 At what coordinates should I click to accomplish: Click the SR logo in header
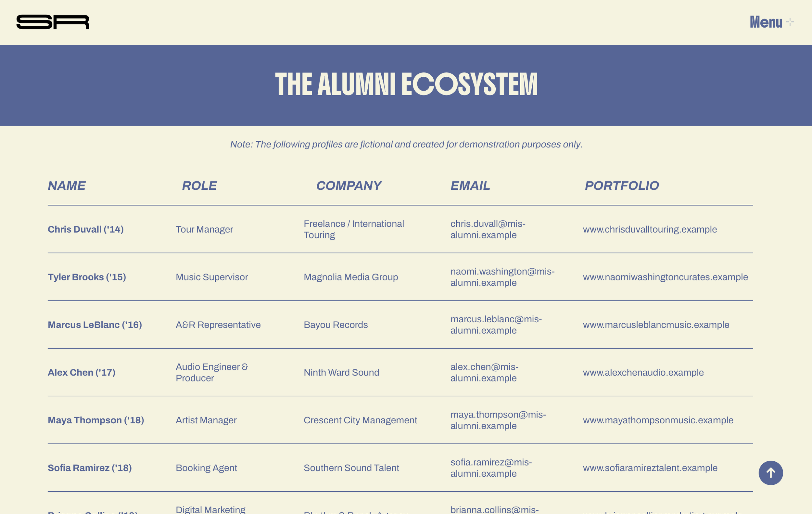pos(53,22)
